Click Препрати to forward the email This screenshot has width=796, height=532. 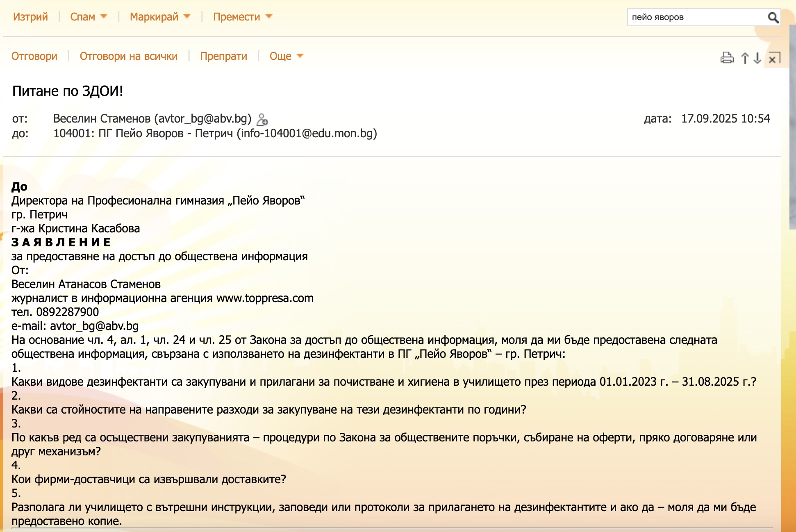click(x=223, y=56)
